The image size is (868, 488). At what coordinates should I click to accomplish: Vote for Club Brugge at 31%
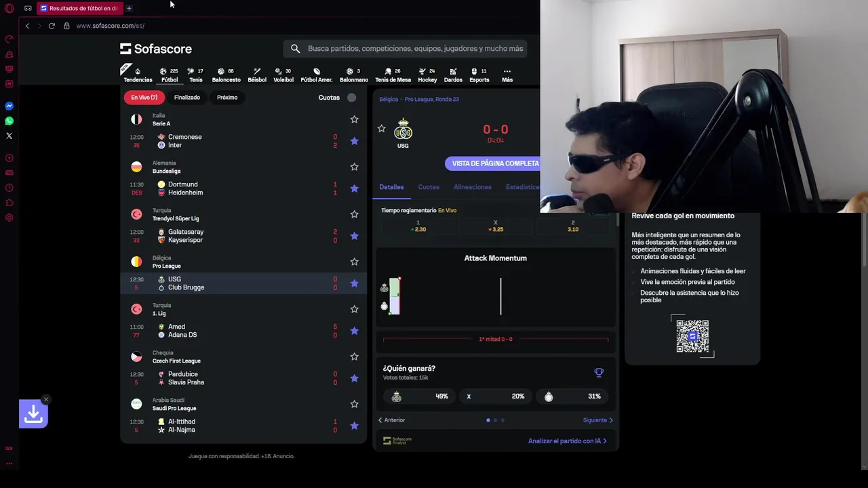pos(574,396)
